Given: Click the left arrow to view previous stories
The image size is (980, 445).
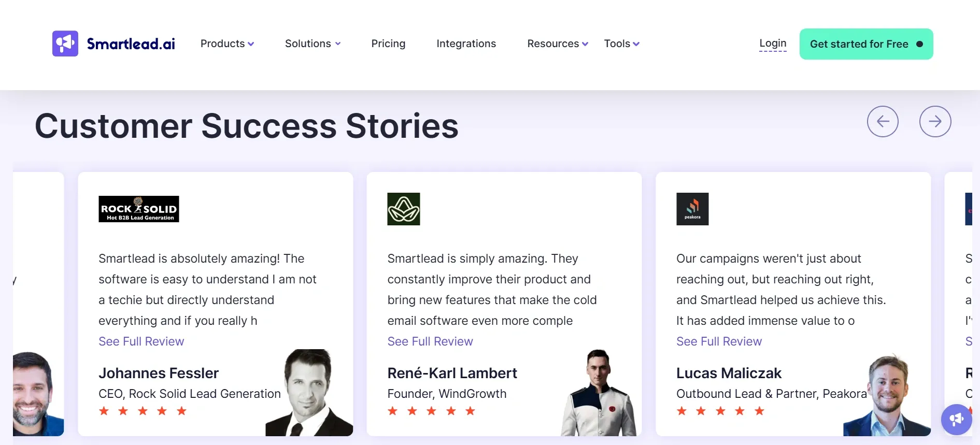Looking at the screenshot, I should coord(883,121).
